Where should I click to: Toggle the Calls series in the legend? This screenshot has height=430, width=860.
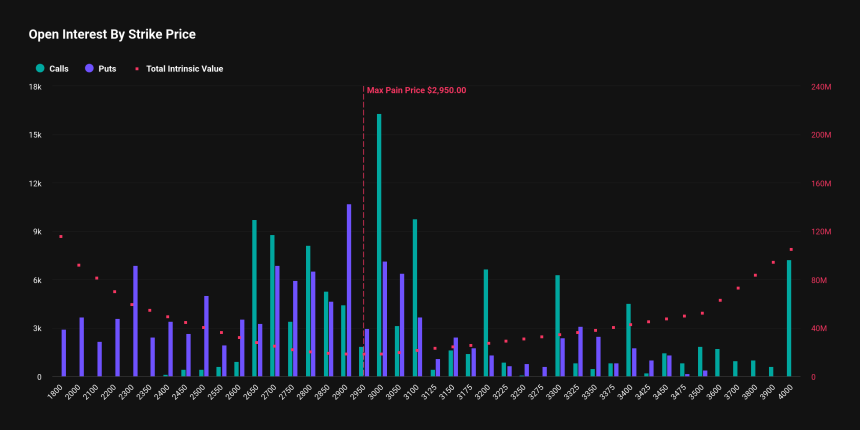tap(58, 69)
